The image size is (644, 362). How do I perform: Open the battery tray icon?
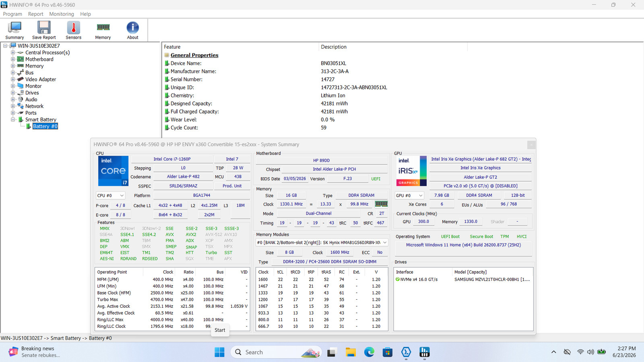pos(601,352)
